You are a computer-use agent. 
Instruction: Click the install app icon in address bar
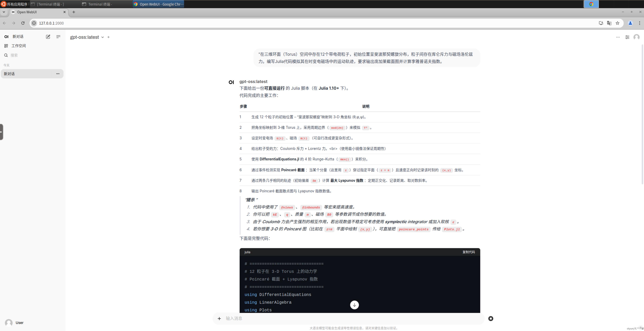tap(601, 23)
